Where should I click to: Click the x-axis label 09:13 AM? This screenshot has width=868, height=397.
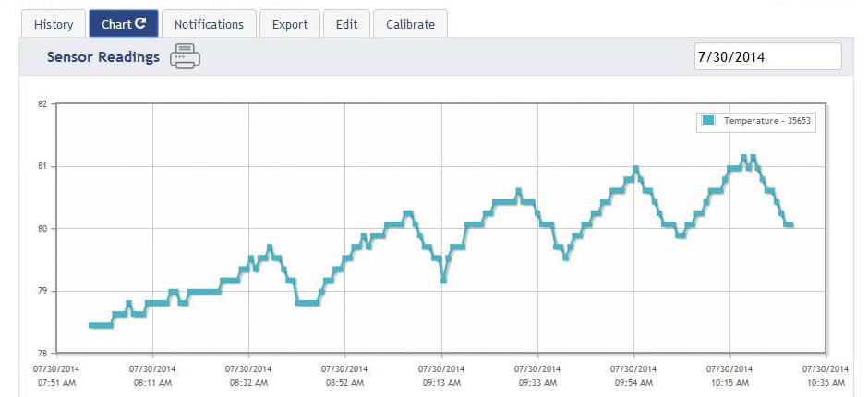441,382
